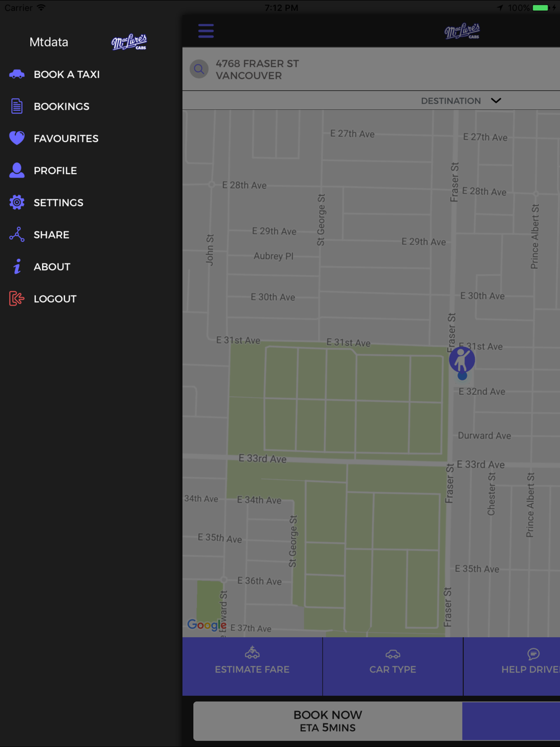Click the battery indicator in the status bar
The height and width of the screenshot is (747, 560).
[540, 8]
